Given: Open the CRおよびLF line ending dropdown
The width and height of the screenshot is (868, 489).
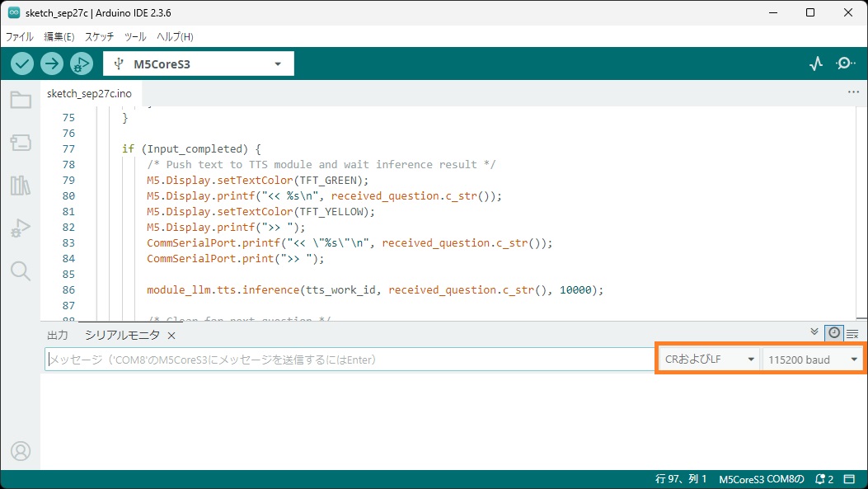Looking at the screenshot, I should point(710,360).
